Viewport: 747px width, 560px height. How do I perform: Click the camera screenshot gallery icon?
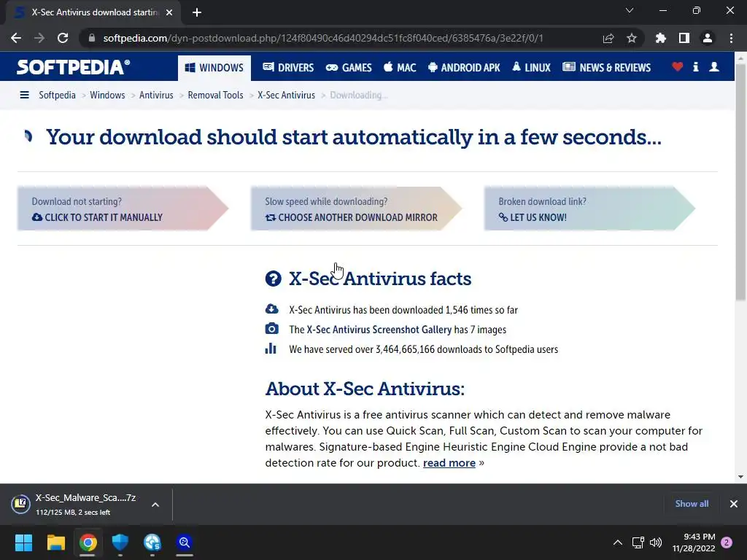(x=271, y=329)
